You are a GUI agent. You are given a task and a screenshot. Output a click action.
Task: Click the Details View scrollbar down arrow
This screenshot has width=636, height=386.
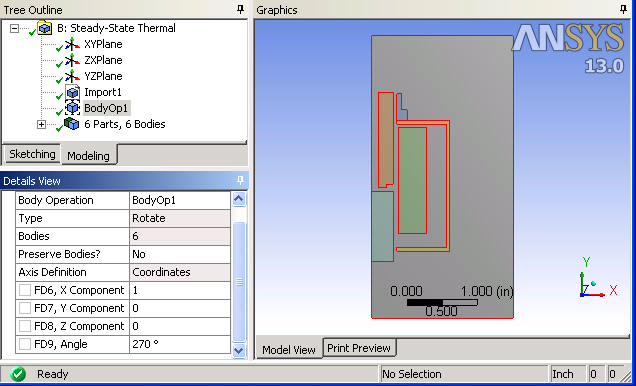(238, 350)
